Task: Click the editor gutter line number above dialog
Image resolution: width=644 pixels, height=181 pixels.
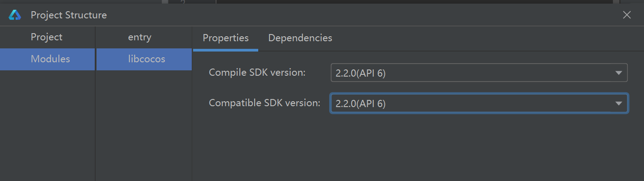Action: tap(183, 2)
